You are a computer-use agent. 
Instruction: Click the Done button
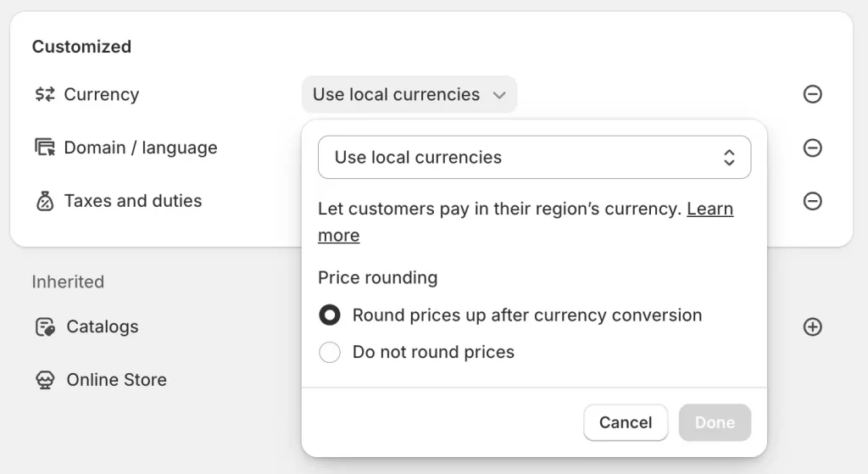pyautogui.click(x=715, y=422)
